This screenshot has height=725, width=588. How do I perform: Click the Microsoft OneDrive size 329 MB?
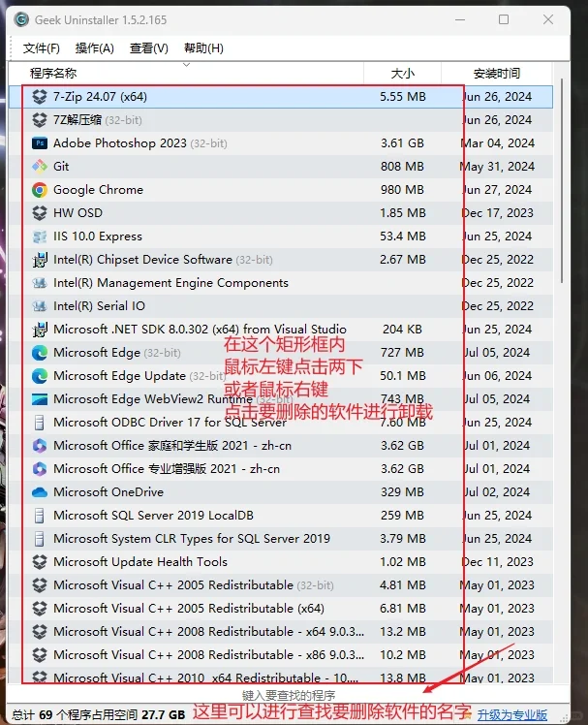[x=402, y=492]
